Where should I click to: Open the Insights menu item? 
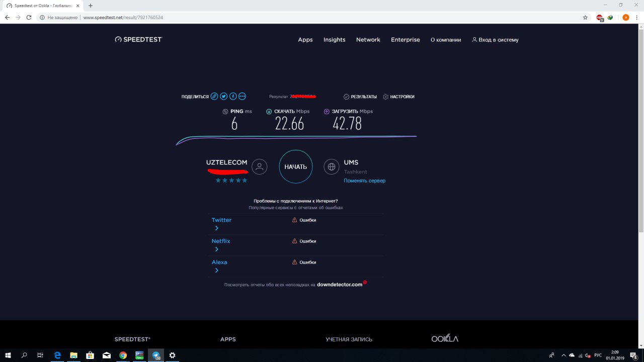tap(335, 40)
